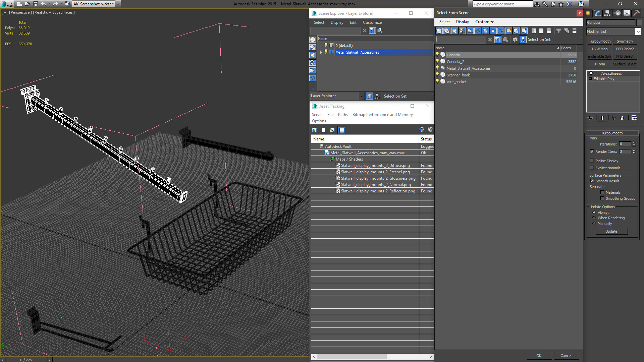This screenshot has height=362, width=644.
Task: Select When Rendering update option
Action: pos(594,218)
